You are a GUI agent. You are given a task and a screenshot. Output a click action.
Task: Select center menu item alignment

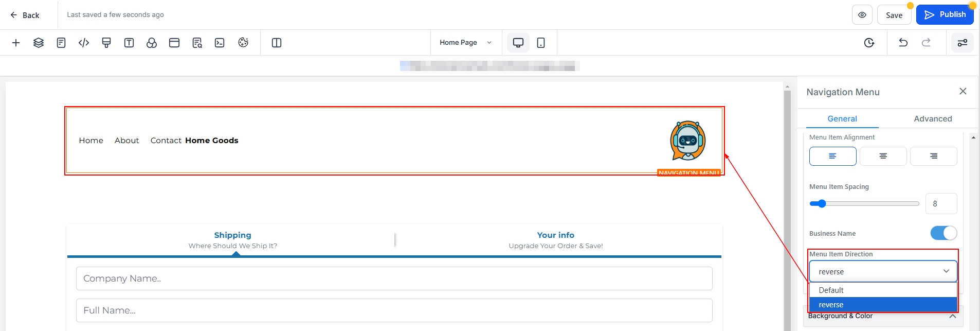(x=883, y=156)
